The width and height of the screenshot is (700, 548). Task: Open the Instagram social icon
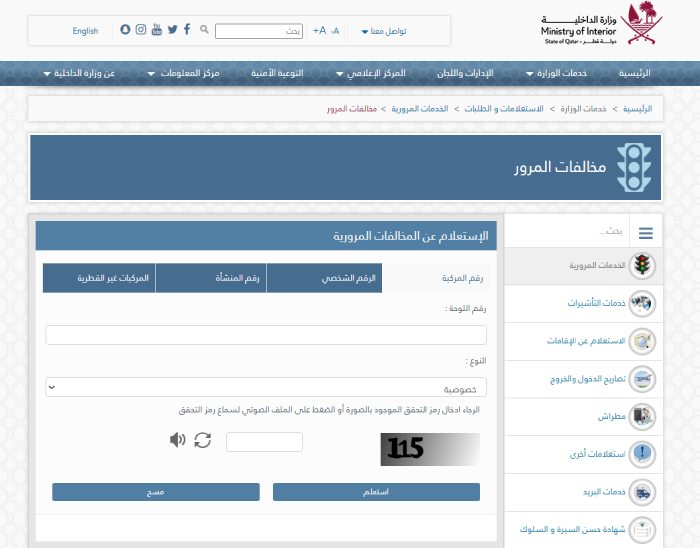(141, 29)
